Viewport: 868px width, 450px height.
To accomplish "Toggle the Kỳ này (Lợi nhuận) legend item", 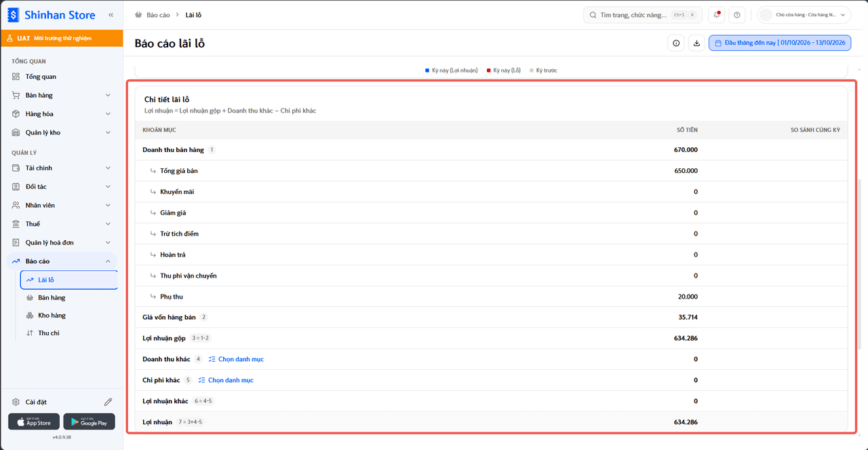I will point(451,71).
